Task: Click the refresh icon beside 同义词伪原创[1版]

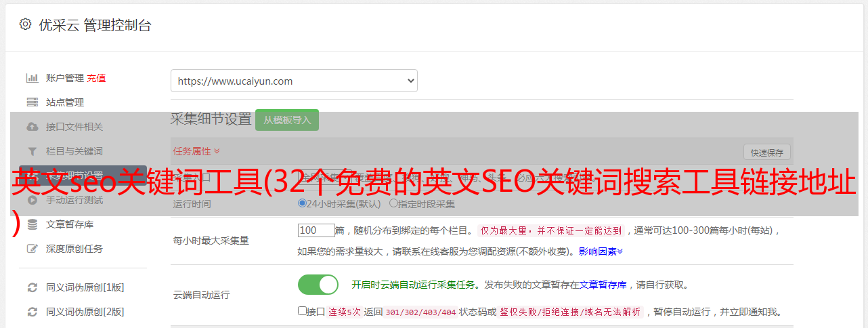Action: coord(32,287)
